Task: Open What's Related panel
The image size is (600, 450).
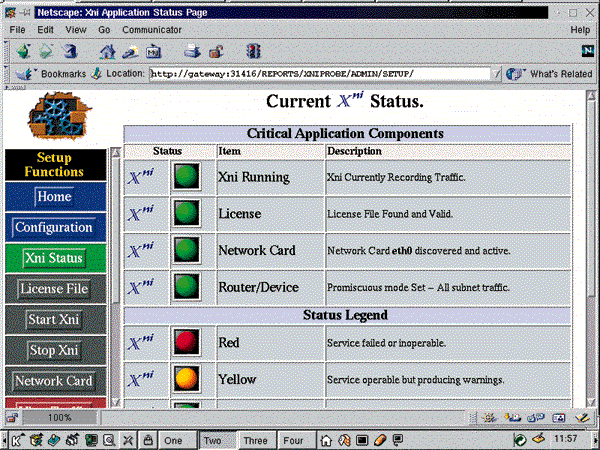Action: pos(550,73)
